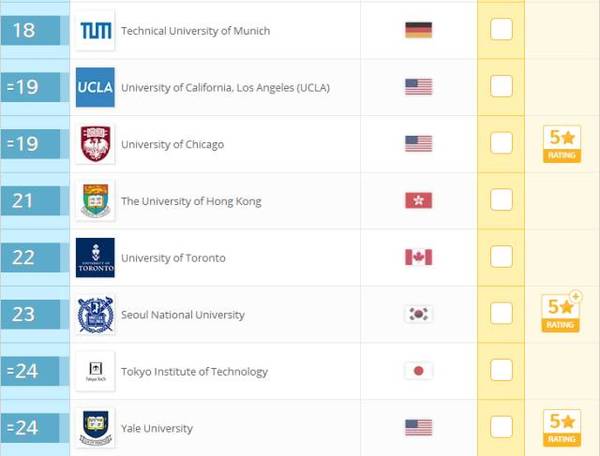The height and width of the screenshot is (456, 600).
Task: Click the Seoul National University emblem
Action: pos(95,314)
